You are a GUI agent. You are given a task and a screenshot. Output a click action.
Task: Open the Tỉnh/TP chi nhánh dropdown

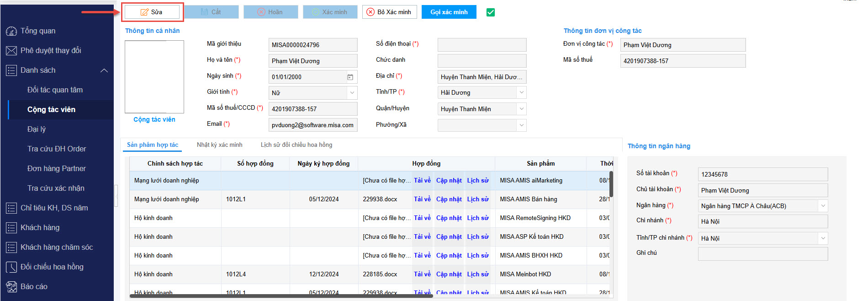coord(823,238)
